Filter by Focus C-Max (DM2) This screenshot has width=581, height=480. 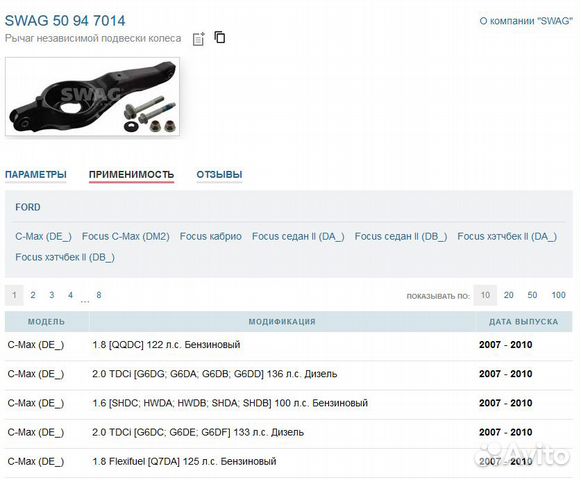[x=126, y=236]
